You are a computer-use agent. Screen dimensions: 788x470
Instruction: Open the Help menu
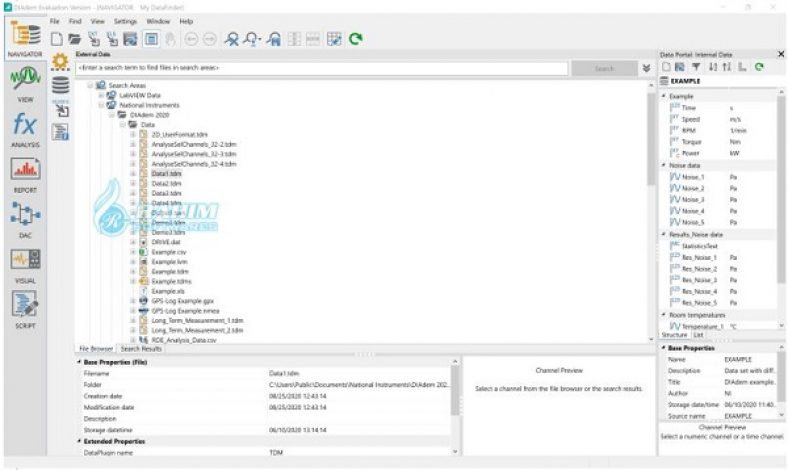(186, 21)
